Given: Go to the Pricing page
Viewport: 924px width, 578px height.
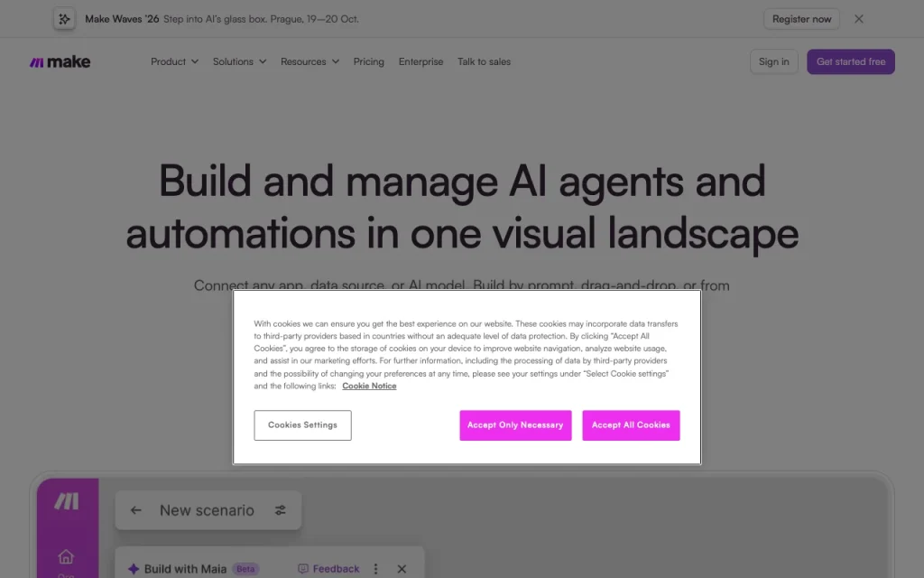Looking at the screenshot, I should 369,61.
